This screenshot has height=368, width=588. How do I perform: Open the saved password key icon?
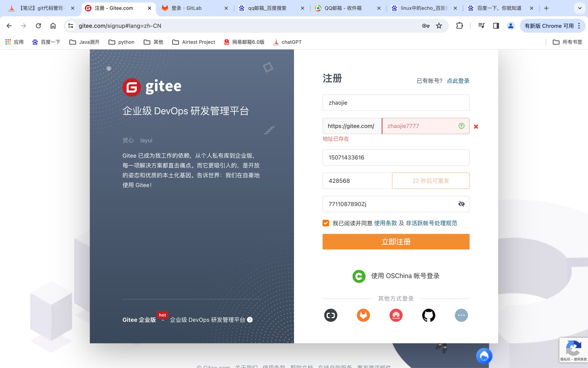click(426, 26)
